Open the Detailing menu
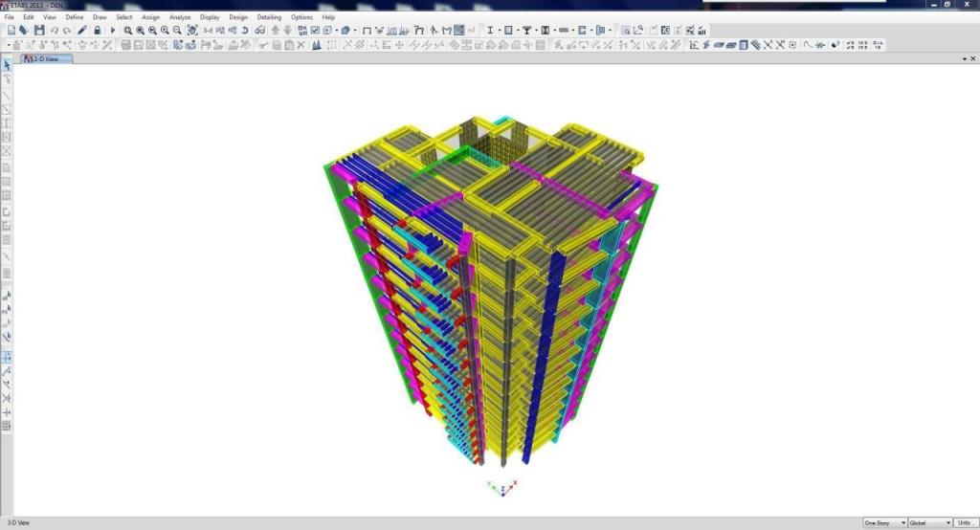 (x=269, y=17)
